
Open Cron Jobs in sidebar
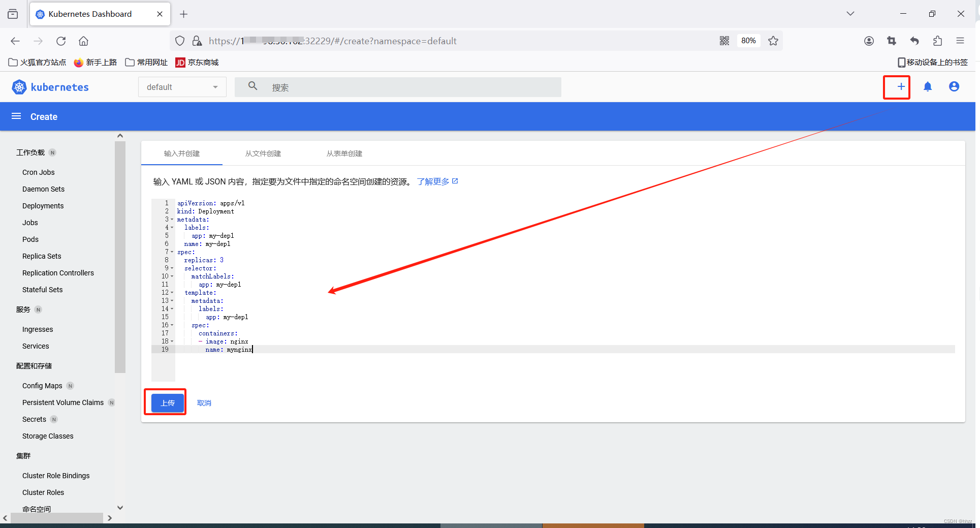point(39,172)
